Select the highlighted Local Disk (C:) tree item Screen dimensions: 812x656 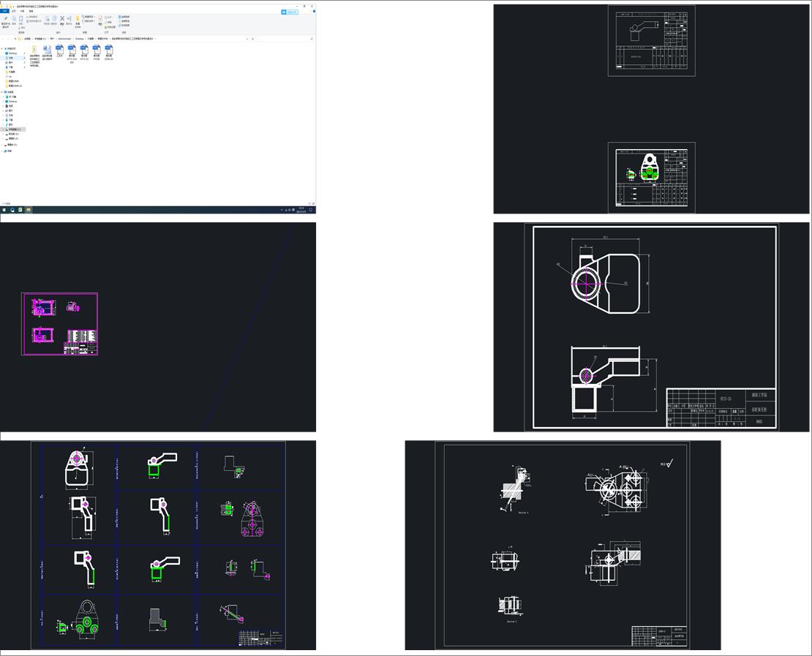coord(14,129)
